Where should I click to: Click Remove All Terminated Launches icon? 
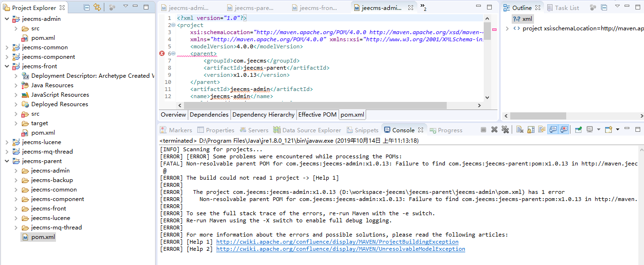coord(505,129)
